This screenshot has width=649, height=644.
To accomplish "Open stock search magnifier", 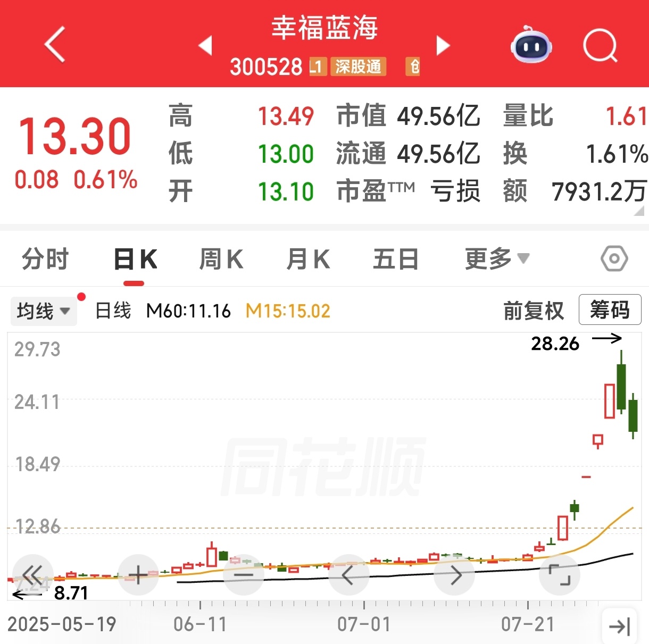I will click(601, 46).
